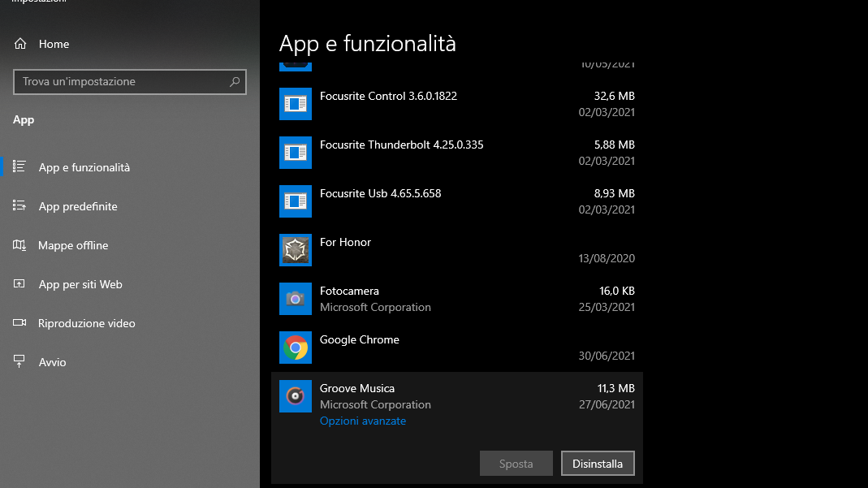The image size is (868, 488).
Task: Click the 16,0 KB size value
Action: tap(617, 291)
